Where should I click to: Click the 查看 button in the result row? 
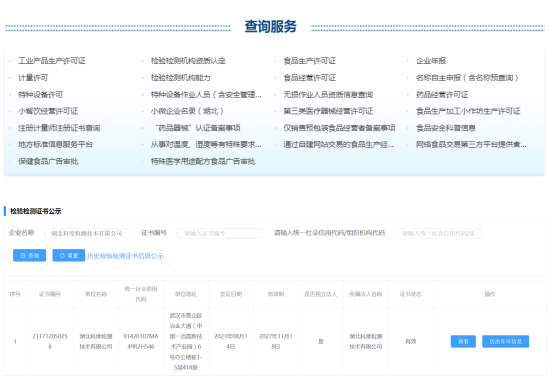click(x=463, y=341)
